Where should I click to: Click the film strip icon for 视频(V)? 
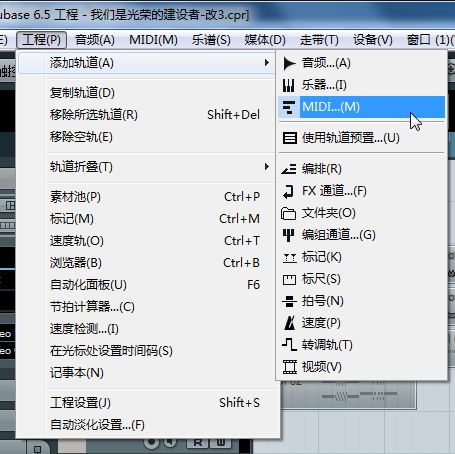pyautogui.click(x=289, y=367)
